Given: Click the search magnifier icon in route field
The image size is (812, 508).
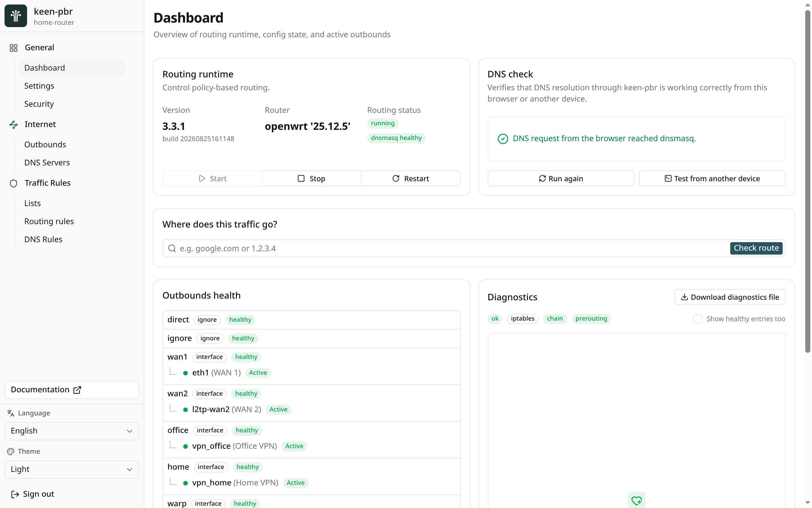Looking at the screenshot, I should 172,248.
